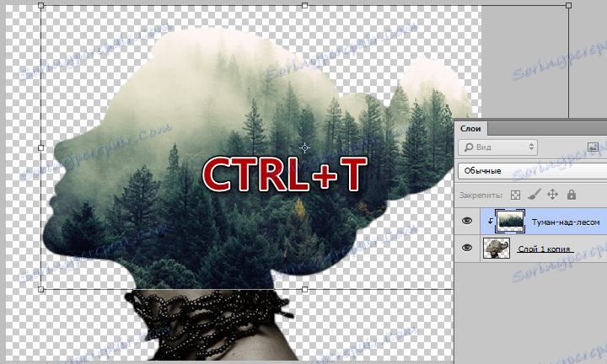
Task: Select the Туман-над-лесом layer name
Action: [566, 222]
